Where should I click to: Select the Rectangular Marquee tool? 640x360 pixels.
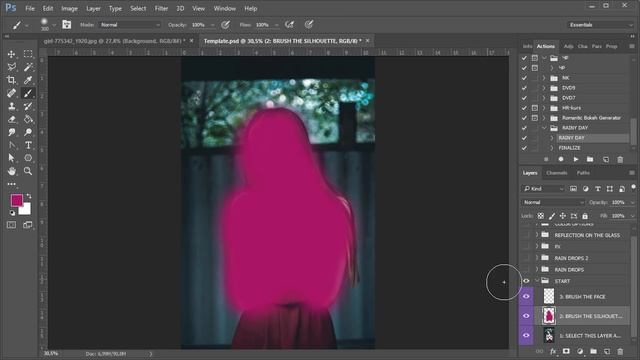(28, 54)
